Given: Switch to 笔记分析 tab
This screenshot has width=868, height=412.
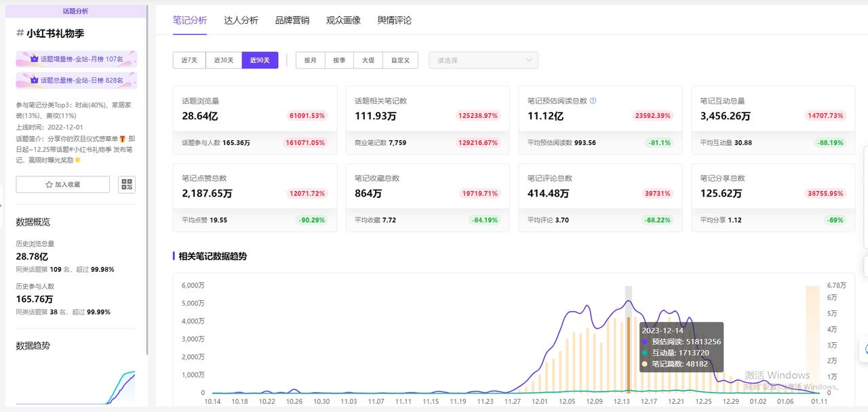Looking at the screenshot, I should (x=190, y=20).
